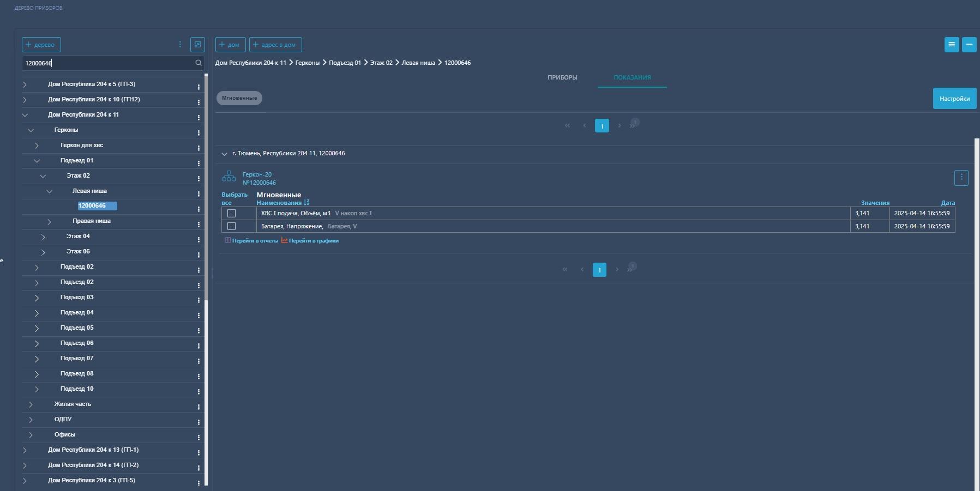Click the hamburger menu icon at top right
Screen dimensions: 980x491
tap(951, 45)
